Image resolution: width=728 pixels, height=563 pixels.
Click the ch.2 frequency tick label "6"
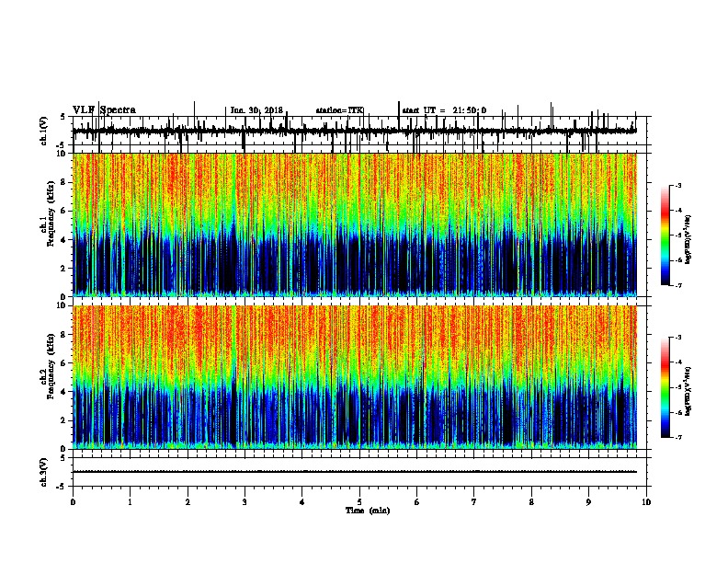[x=63, y=362]
